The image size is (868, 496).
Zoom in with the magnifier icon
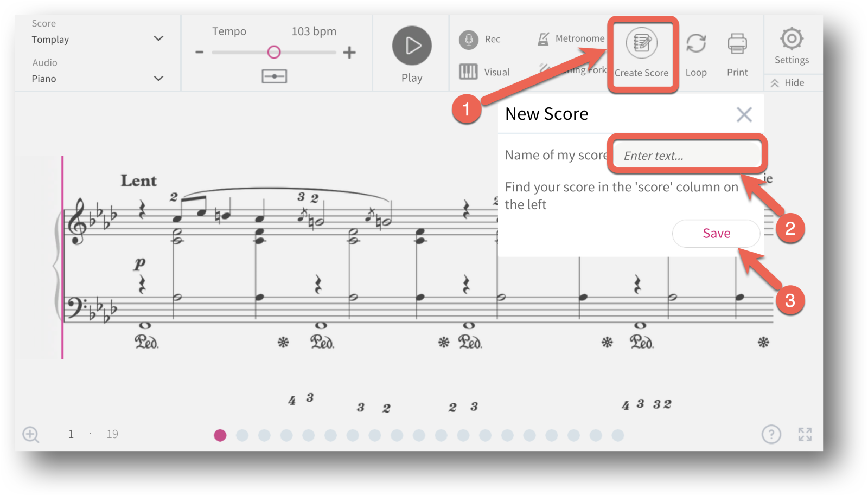[31, 435]
